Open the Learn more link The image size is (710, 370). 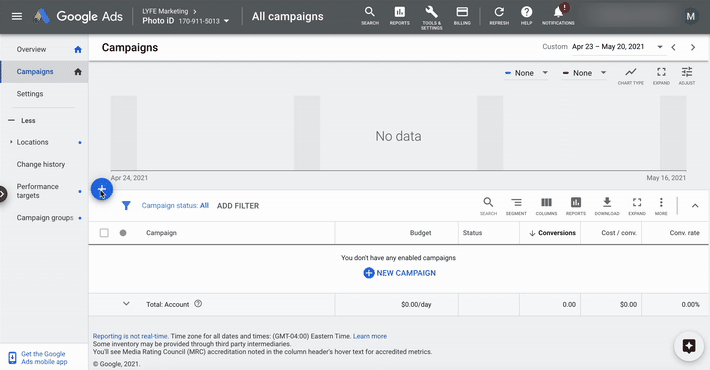pos(370,336)
